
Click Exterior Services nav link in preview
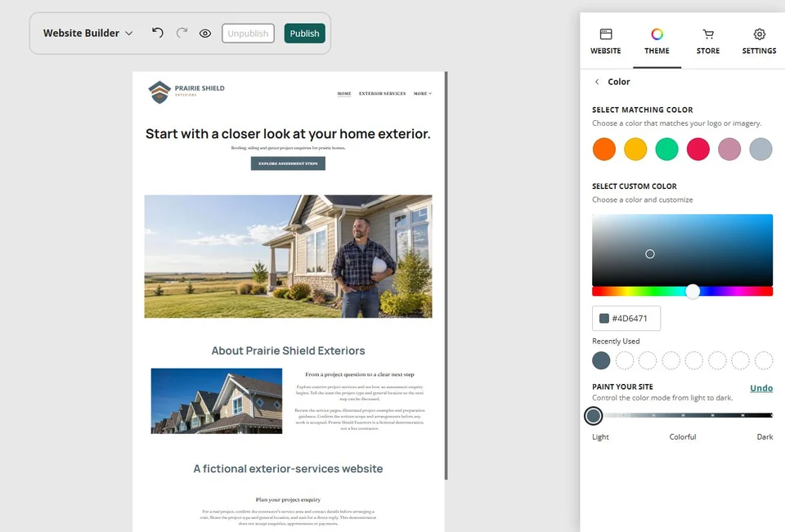coord(382,94)
